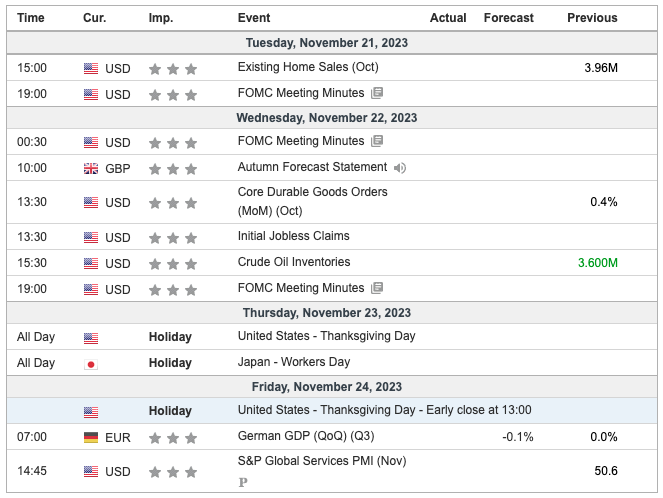Viewport: 663px width, 498px height.
Task: Click the preliminary P icon under Services PMI
Action: (x=243, y=482)
